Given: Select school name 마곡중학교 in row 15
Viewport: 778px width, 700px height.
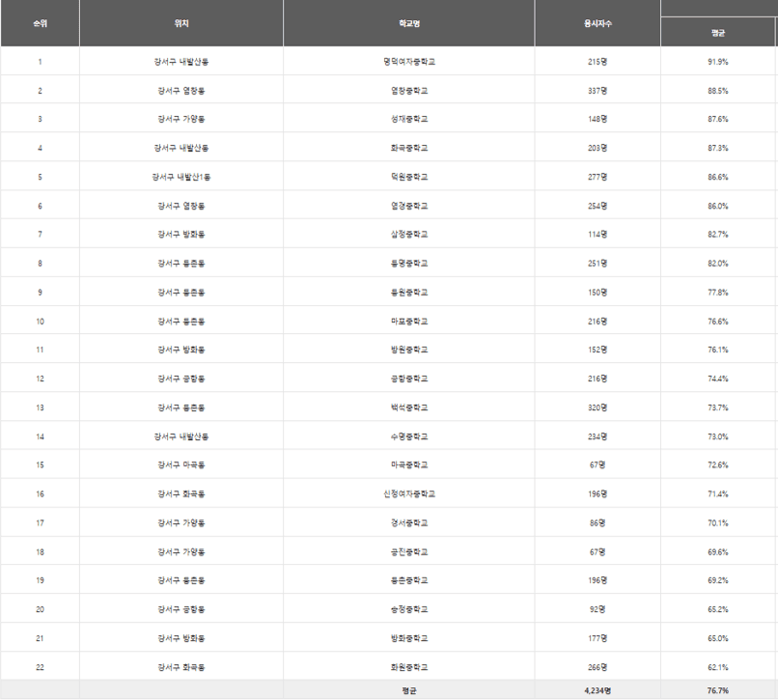Looking at the screenshot, I should 409,464.
